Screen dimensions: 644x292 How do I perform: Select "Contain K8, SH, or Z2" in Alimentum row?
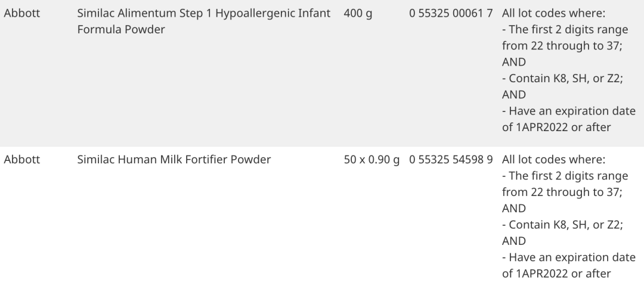[x=559, y=79]
